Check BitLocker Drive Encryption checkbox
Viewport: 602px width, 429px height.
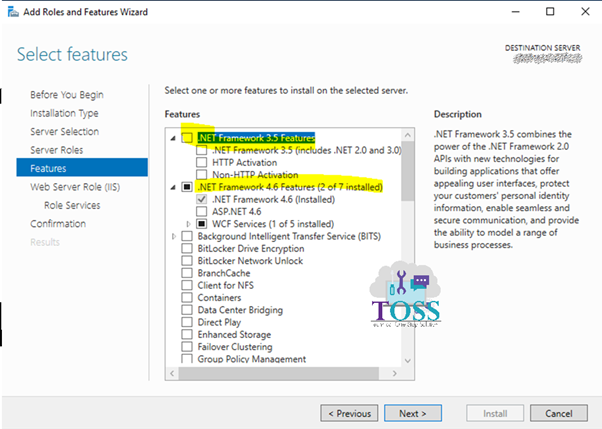tap(187, 248)
